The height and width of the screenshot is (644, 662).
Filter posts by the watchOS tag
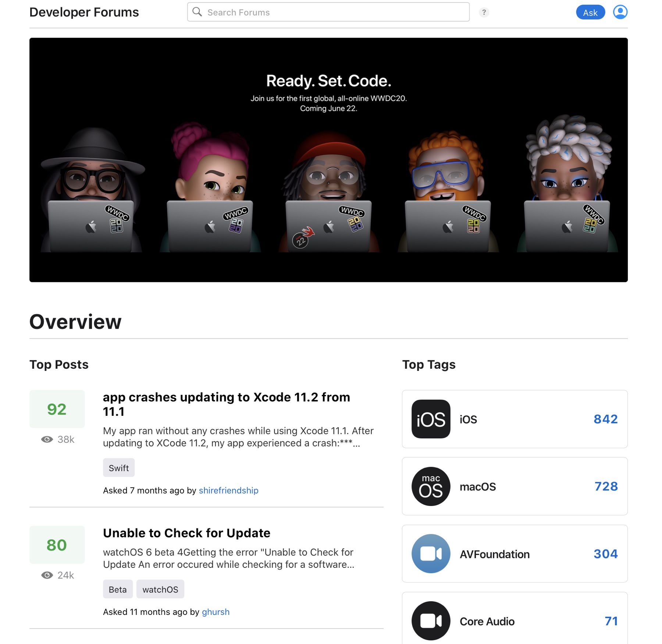click(160, 589)
